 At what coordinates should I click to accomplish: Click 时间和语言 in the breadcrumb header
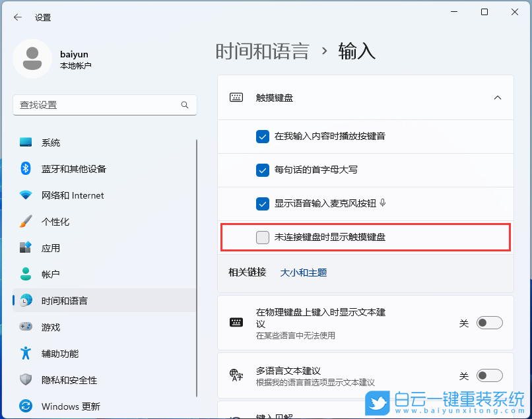(263, 51)
